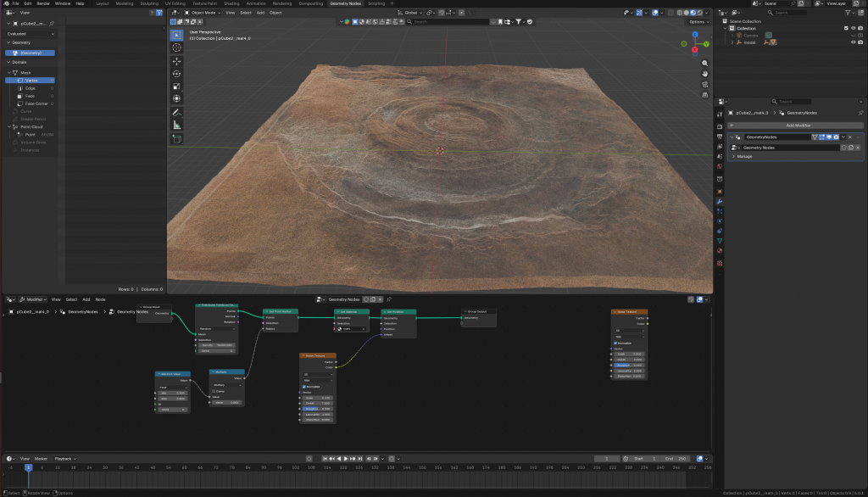Open the Render menu
868x497 pixels.
pos(43,3)
